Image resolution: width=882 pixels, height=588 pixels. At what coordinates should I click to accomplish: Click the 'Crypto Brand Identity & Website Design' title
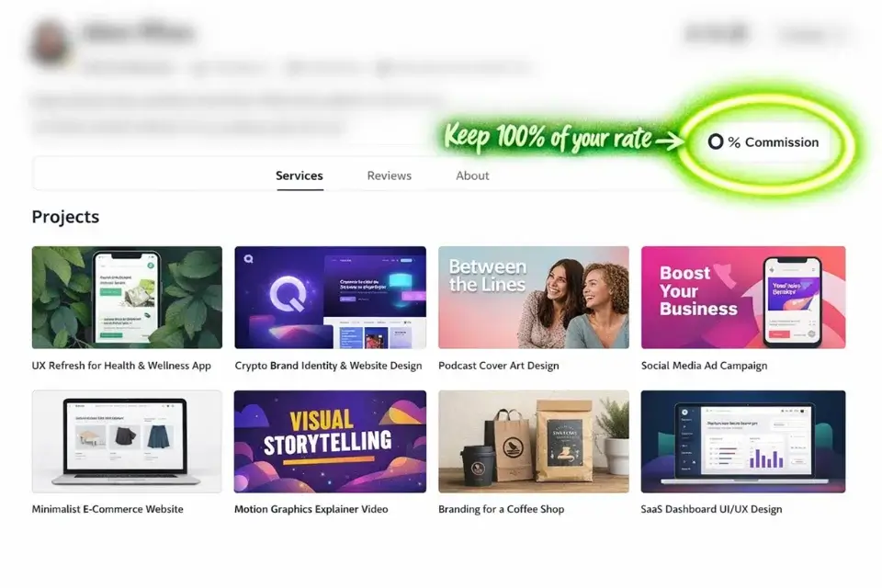[329, 366]
